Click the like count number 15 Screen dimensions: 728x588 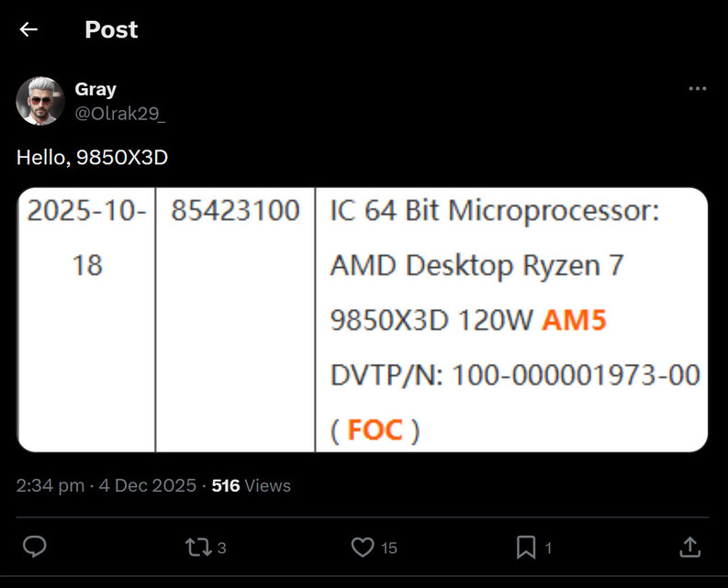(389, 549)
